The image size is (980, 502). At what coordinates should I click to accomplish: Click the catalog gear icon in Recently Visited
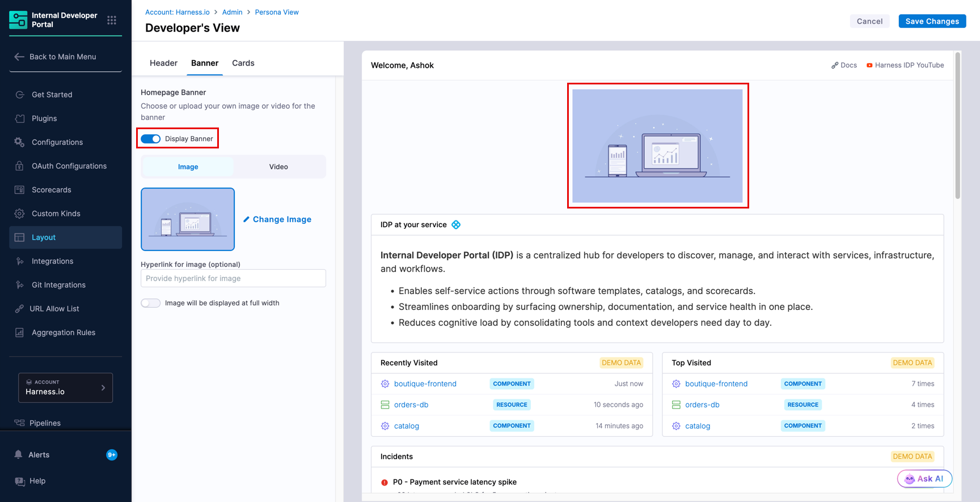click(x=385, y=426)
